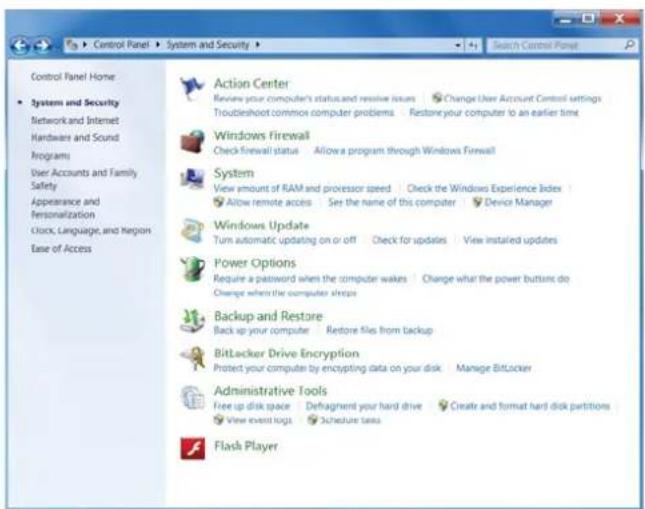Open the Backup and Restore heading
Image resolution: width=645 pixels, height=509 pixels.
[268, 316]
